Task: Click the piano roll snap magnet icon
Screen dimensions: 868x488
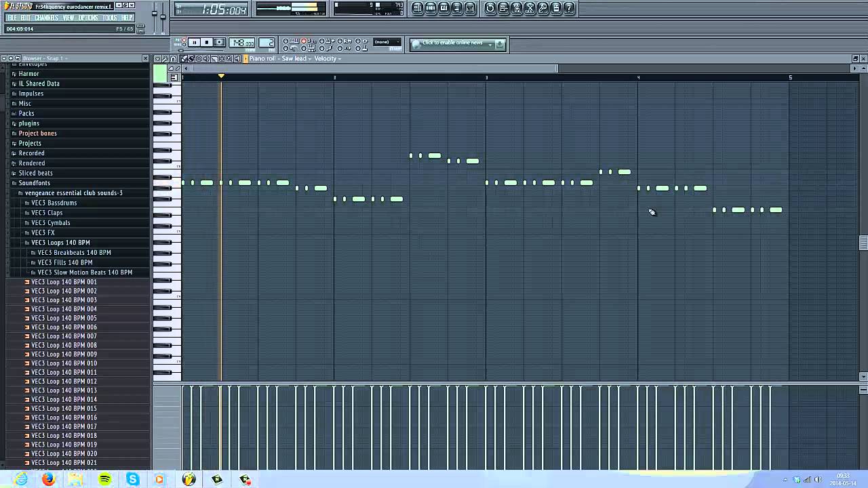Action: 173,59
